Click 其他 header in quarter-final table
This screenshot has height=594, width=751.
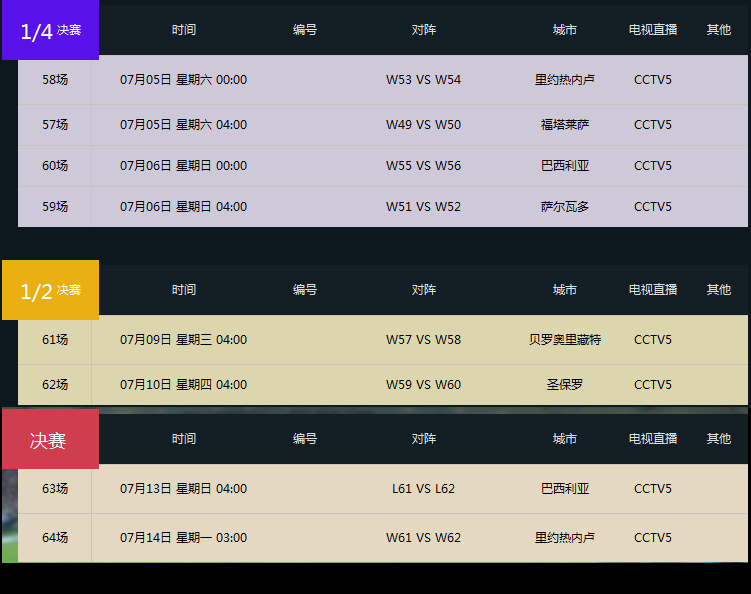click(719, 30)
